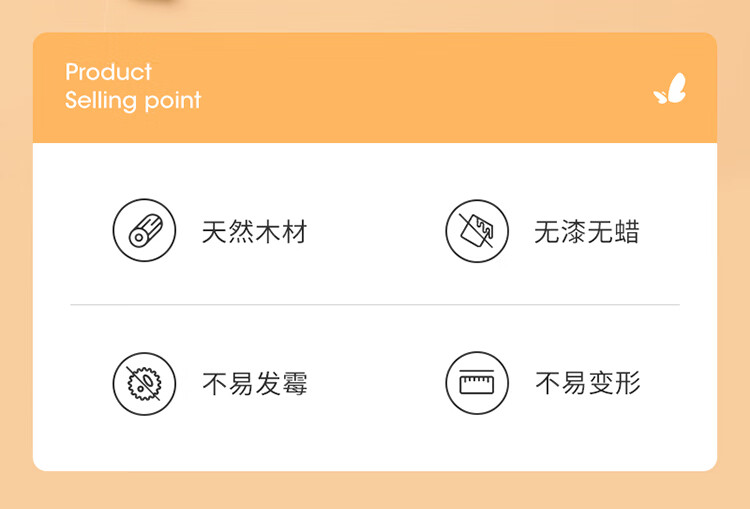Click the horizontal divider line
This screenshot has width=750, height=509.
375,304
